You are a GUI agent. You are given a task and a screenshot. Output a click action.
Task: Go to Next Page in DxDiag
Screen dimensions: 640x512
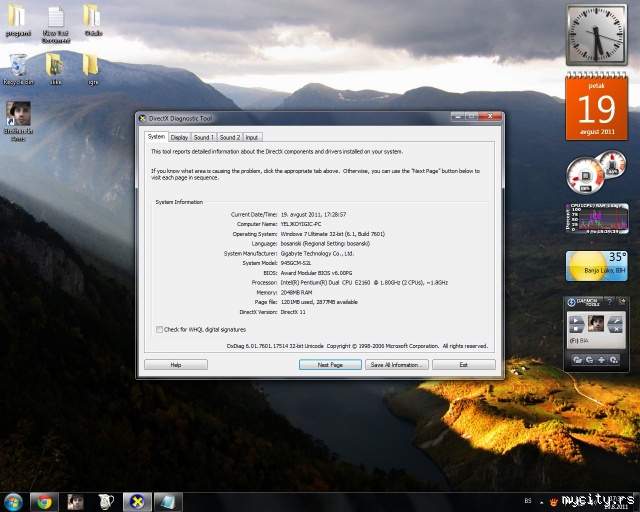click(x=330, y=365)
